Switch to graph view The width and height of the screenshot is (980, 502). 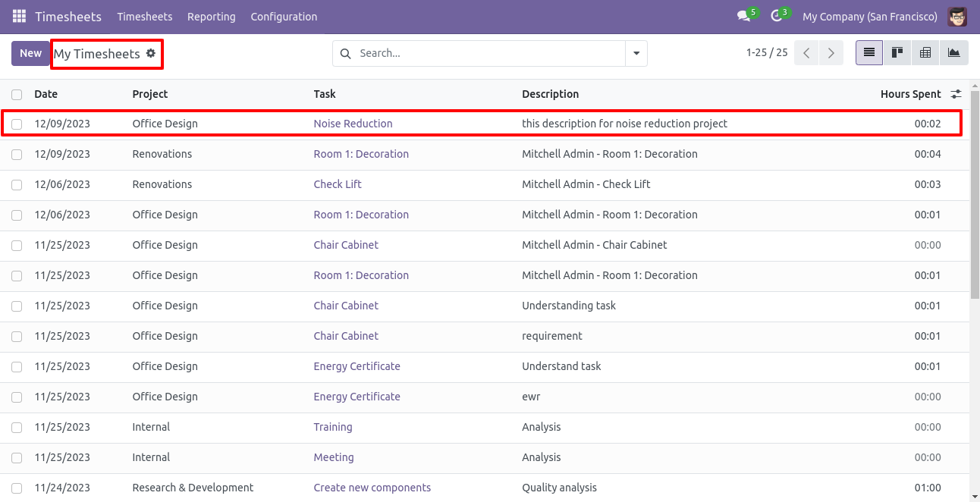coord(953,53)
